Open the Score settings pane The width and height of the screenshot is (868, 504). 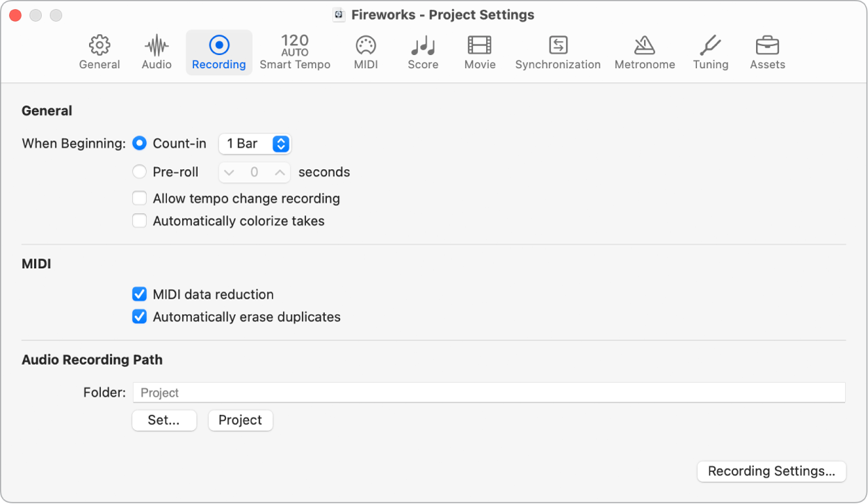click(x=422, y=52)
